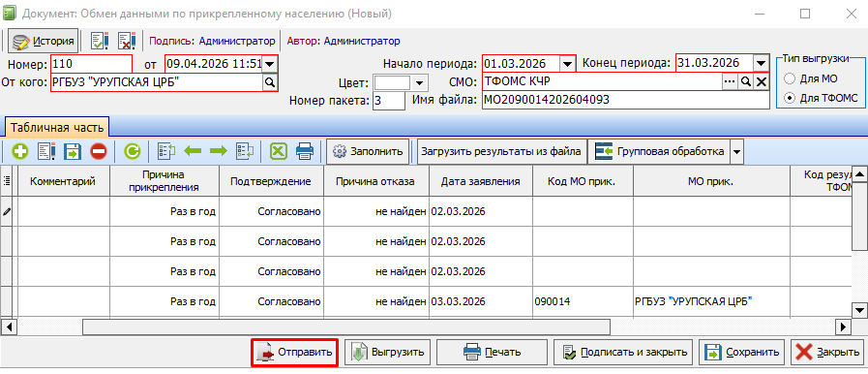This screenshot has width=868, height=374.
Task: Click the Печать button at bottom
Action: 492,352
